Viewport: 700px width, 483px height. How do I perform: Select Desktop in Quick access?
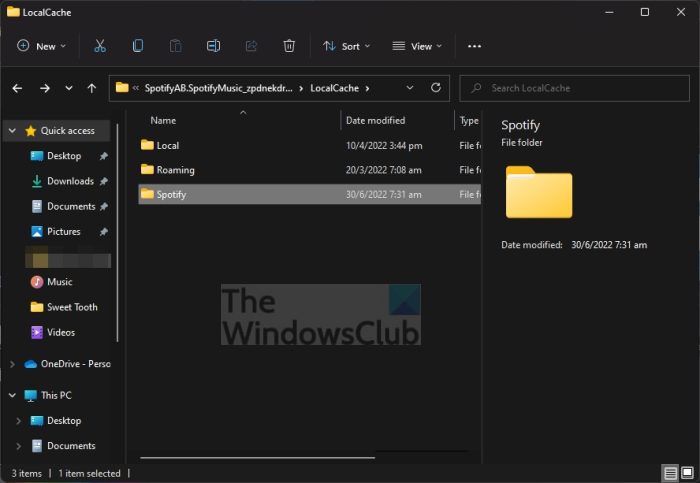click(x=64, y=156)
